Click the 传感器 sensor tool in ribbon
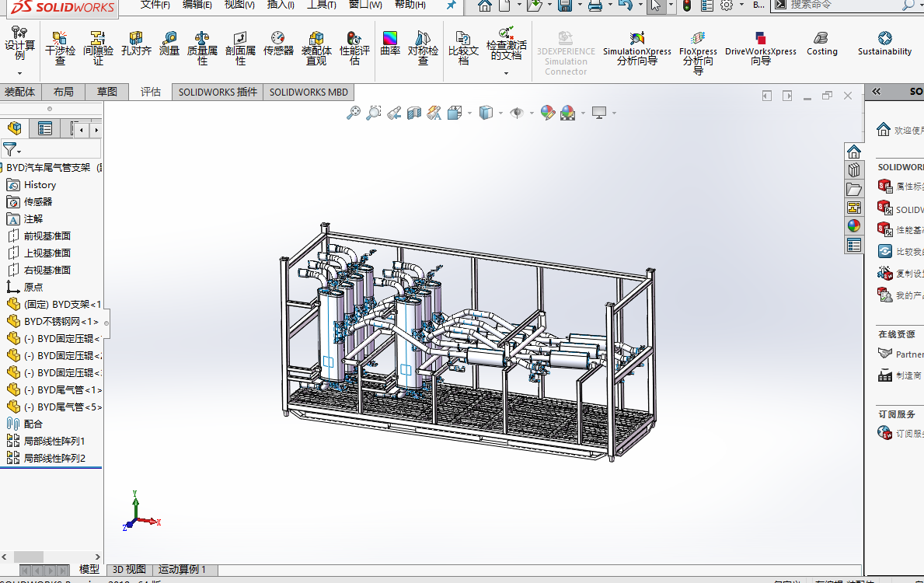 [278, 44]
